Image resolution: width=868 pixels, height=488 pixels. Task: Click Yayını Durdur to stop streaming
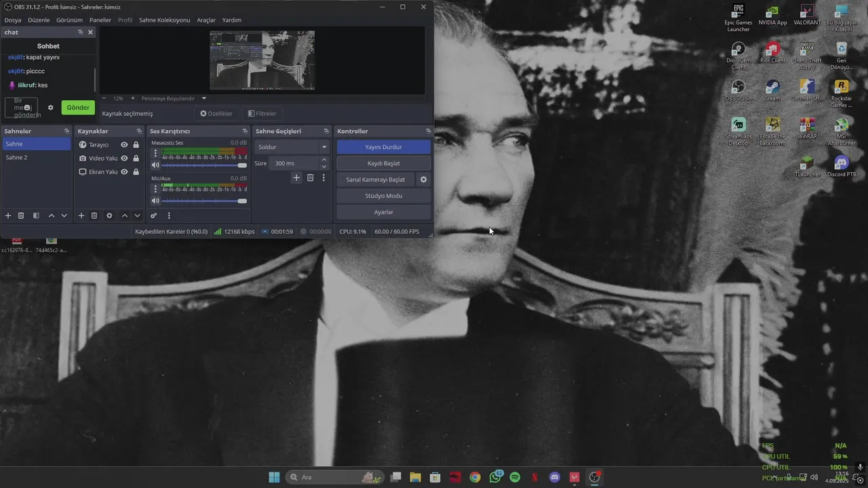pos(384,147)
